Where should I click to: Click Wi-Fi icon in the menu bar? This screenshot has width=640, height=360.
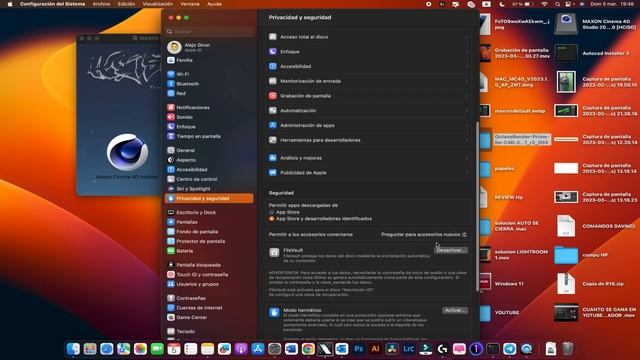[544, 4]
